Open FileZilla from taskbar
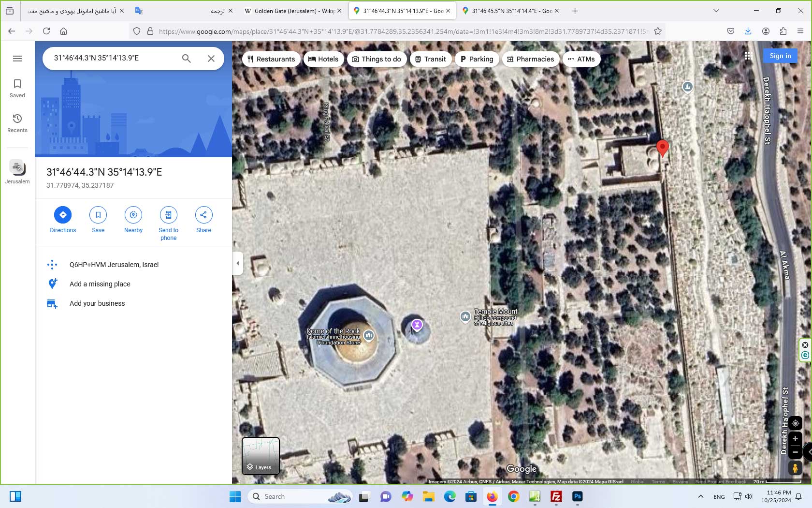 pyautogui.click(x=556, y=496)
